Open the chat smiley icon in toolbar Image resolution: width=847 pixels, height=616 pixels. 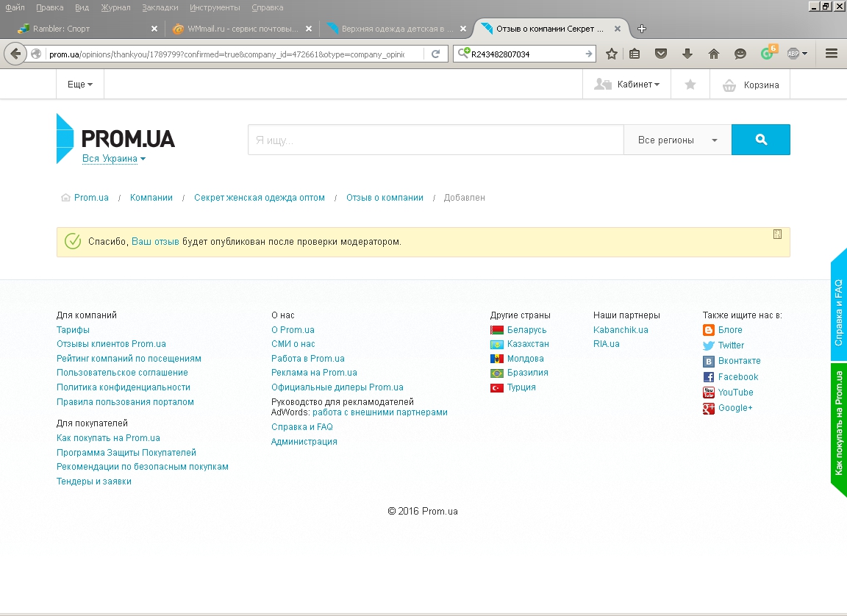(x=740, y=54)
